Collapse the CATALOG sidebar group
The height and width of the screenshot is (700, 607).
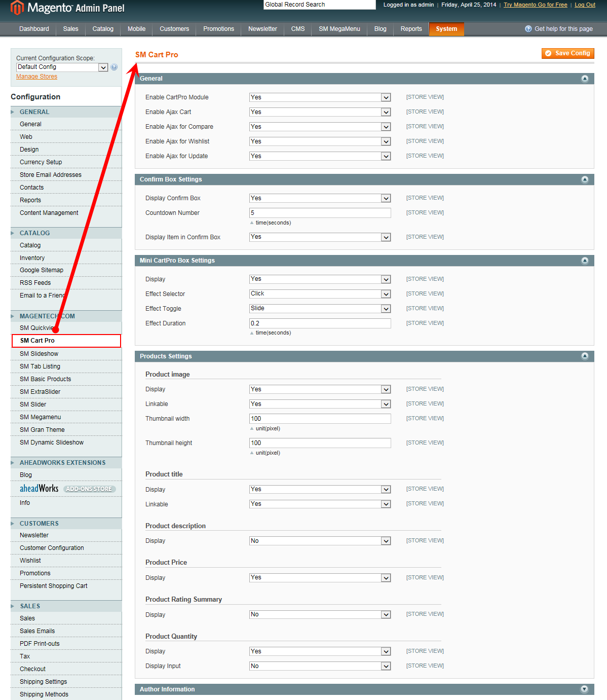[66, 233]
